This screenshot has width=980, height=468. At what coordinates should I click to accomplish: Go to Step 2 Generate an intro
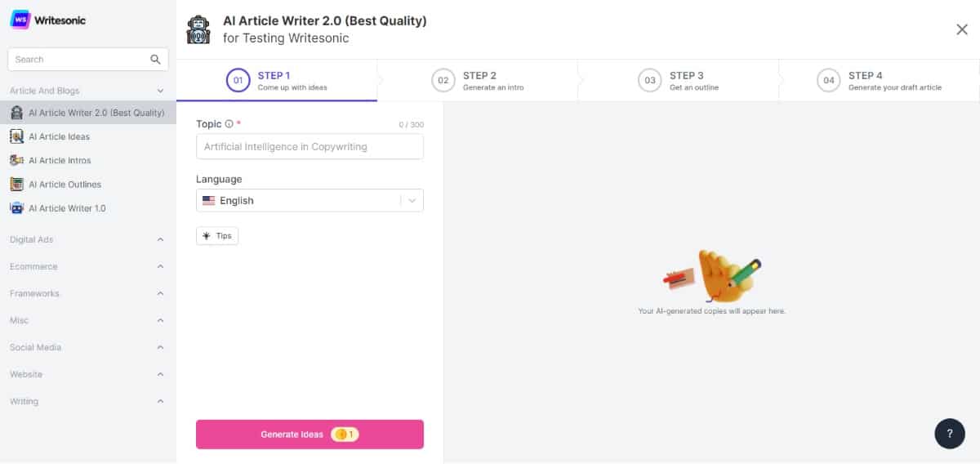478,80
